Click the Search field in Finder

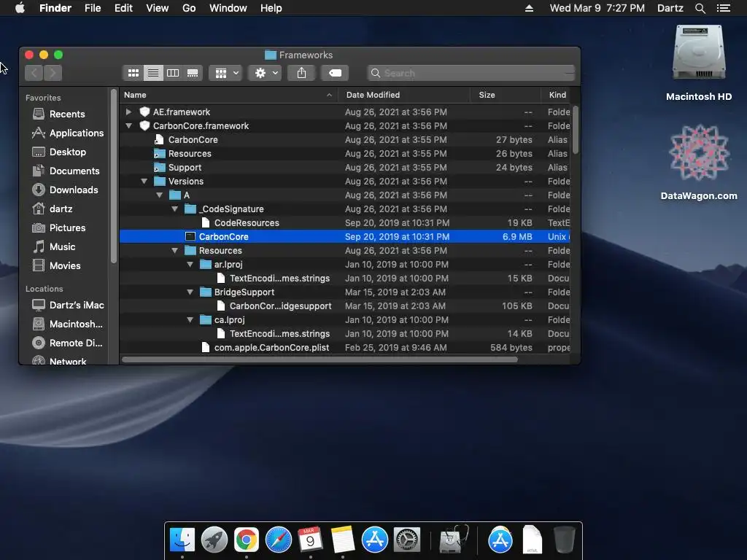click(471, 73)
